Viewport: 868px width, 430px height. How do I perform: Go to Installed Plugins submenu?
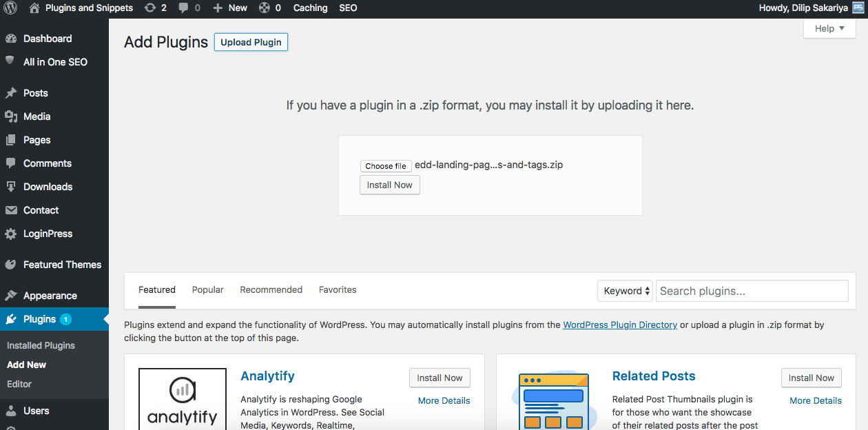pyautogui.click(x=41, y=345)
